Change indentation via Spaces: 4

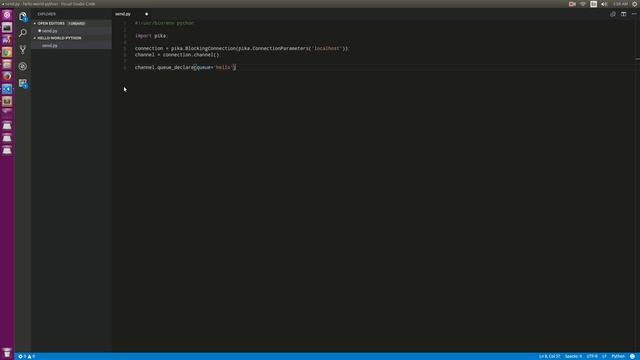[573, 356]
